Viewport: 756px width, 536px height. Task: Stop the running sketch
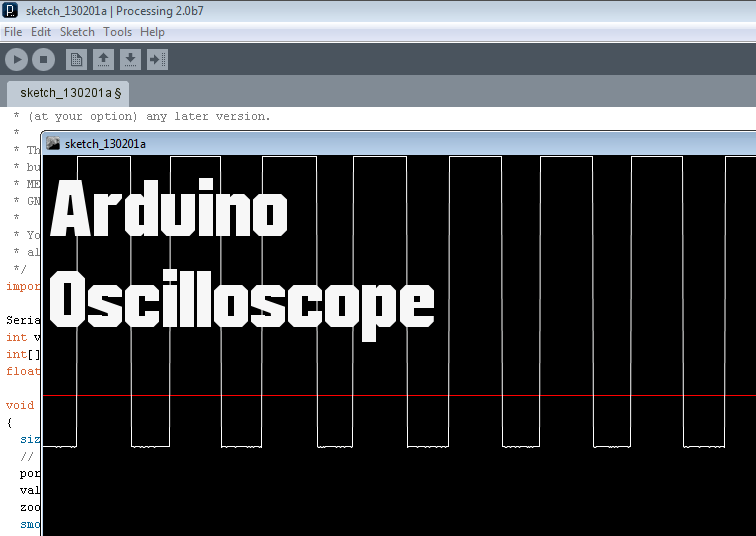pos(43,60)
